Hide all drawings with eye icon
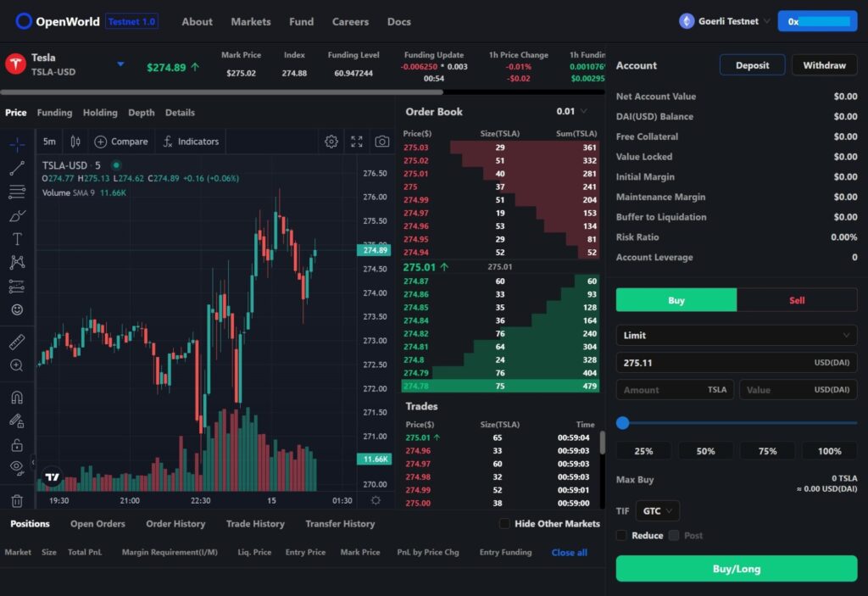The image size is (868, 596). pyautogui.click(x=17, y=468)
